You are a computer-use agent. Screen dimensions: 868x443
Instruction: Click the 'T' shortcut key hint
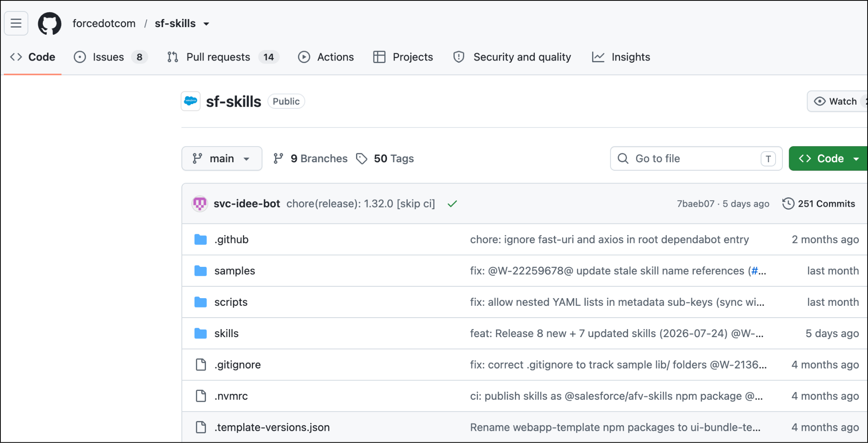pyautogui.click(x=768, y=159)
